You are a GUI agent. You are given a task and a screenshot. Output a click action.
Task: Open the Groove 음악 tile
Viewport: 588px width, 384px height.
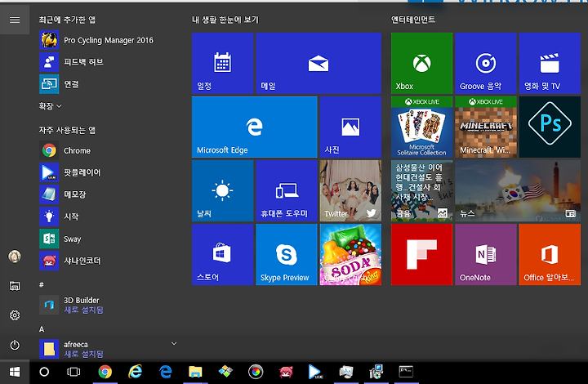pos(486,63)
